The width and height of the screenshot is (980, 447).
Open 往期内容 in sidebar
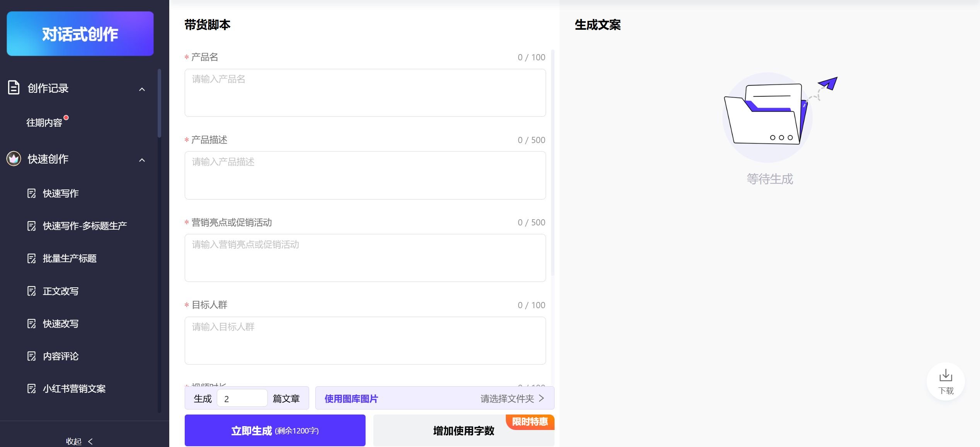pyautogui.click(x=44, y=123)
